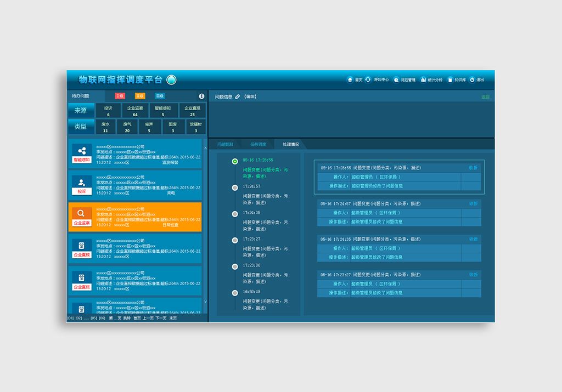Click the info icon in 待办问题 header

(x=201, y=96)
